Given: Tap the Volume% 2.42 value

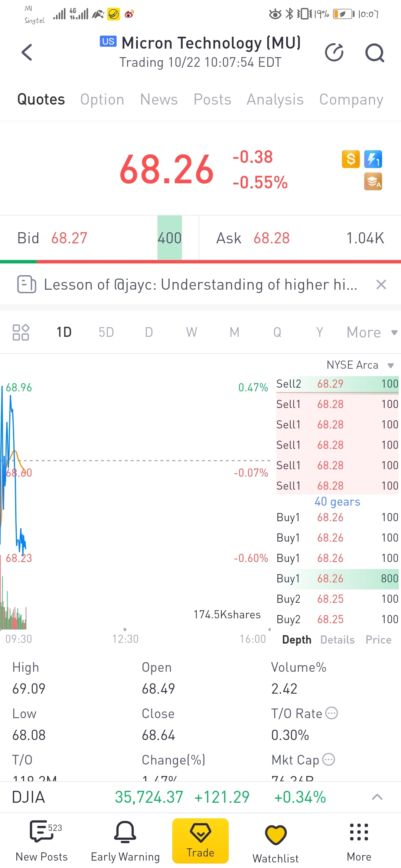Looking at the screenshot, I should (x=284, y=689).
